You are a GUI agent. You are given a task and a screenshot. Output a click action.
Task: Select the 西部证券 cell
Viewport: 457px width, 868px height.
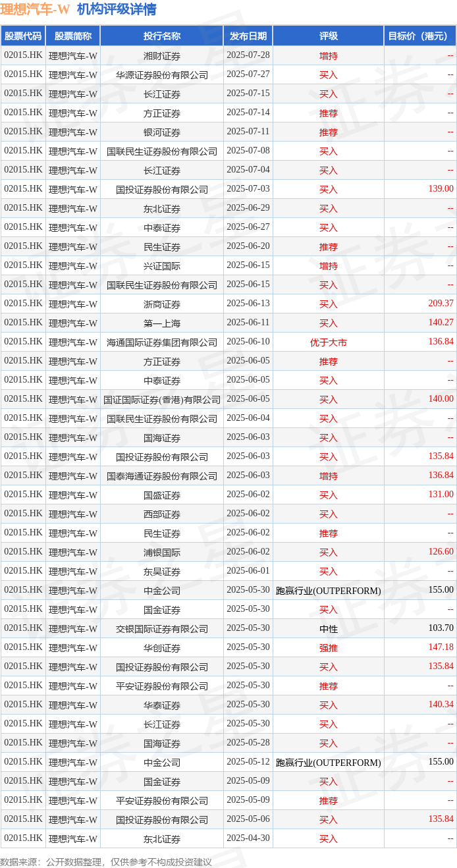point(162,514)
